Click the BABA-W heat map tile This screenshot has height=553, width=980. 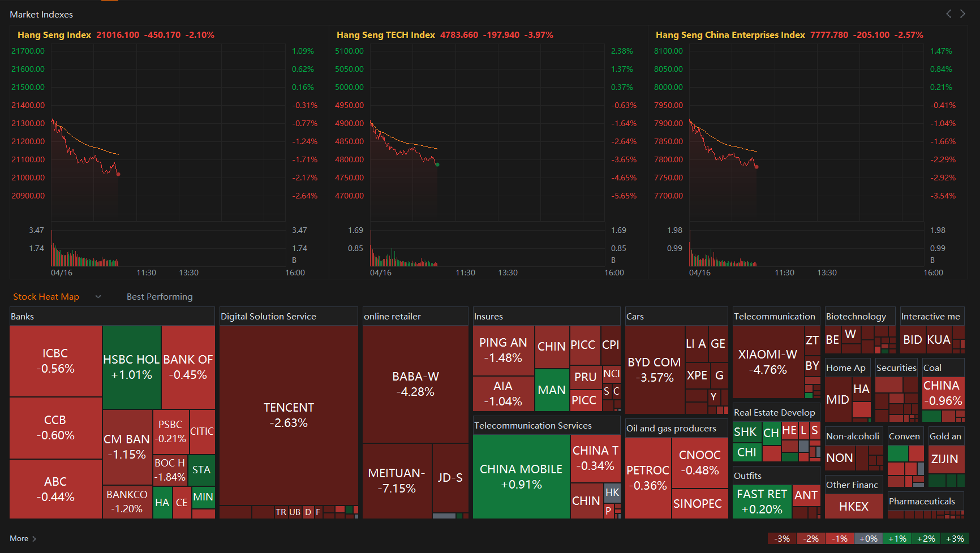[x=415, y=384]
